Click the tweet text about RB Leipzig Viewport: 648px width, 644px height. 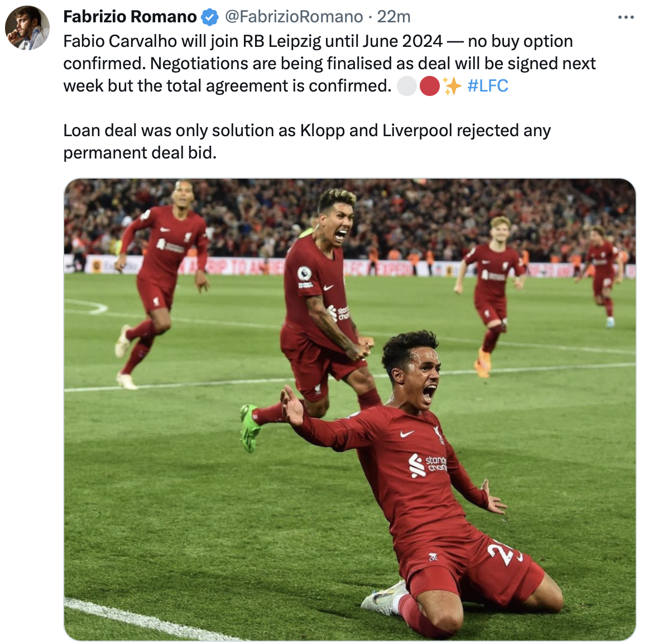[x=329, y=64]
